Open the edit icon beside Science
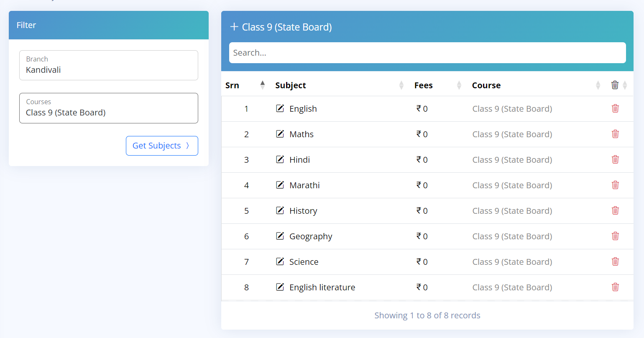This screenshot has width=644, height=338. (280, 261)
